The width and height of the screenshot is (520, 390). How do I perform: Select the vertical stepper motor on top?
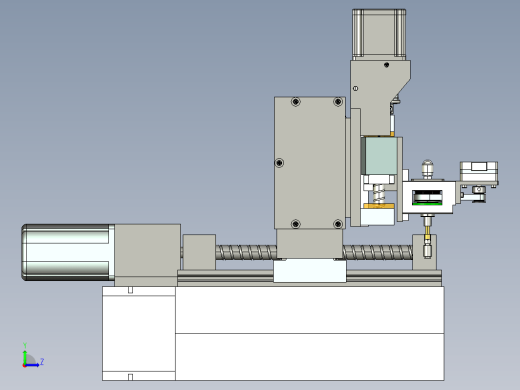click(379, 34)
